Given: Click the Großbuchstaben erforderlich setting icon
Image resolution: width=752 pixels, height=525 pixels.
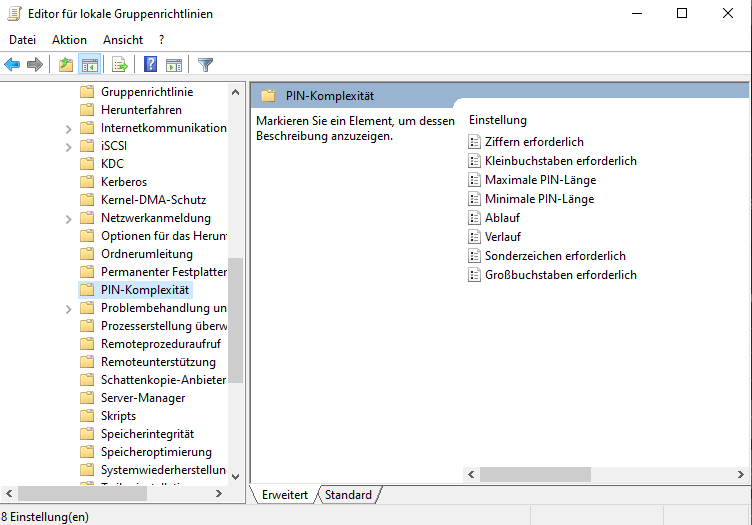Looking at the screenshot, I should pos(474,275).
